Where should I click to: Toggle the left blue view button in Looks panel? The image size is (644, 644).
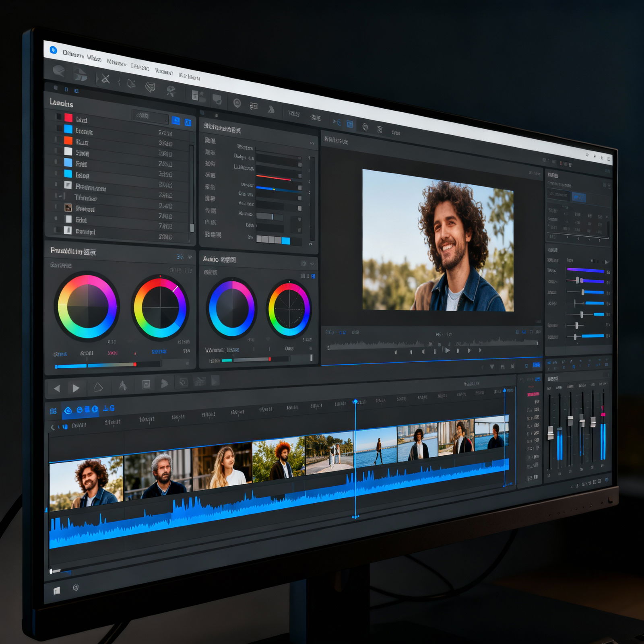(x=176, y=120)
